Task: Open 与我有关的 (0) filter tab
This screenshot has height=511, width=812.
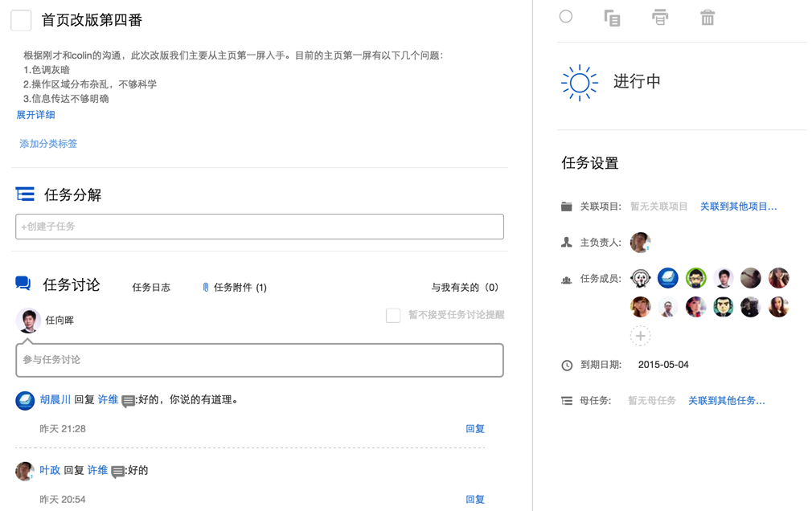Action: (465, 288)
